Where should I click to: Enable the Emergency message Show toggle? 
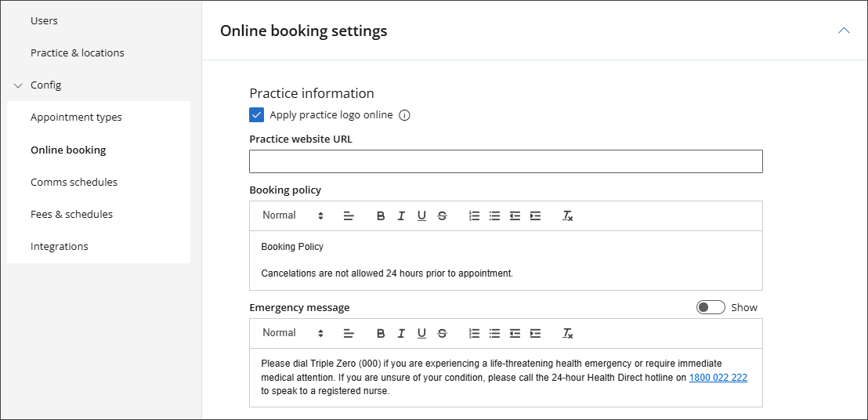coord(711,307)
